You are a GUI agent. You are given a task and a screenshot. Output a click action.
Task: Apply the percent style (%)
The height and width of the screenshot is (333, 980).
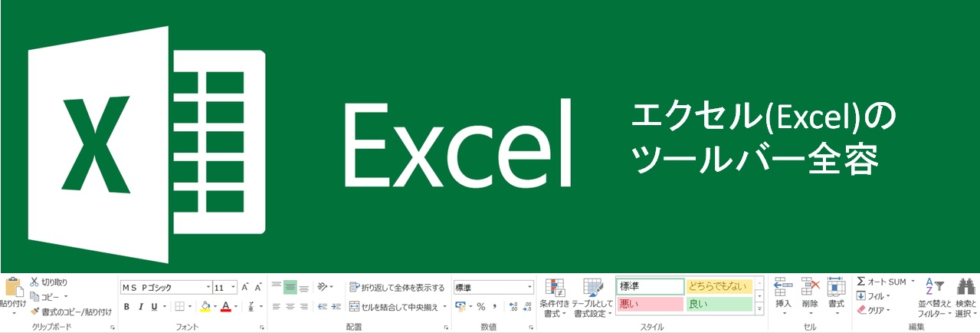tap(481, 306)
